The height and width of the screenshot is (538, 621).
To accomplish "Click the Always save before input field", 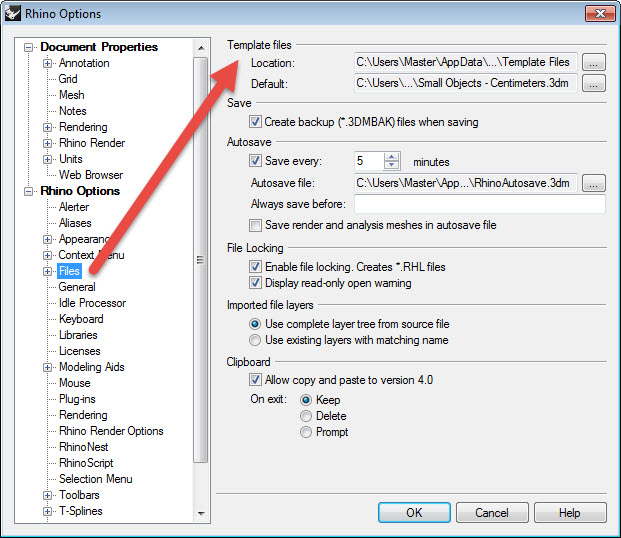I will 480,204.
